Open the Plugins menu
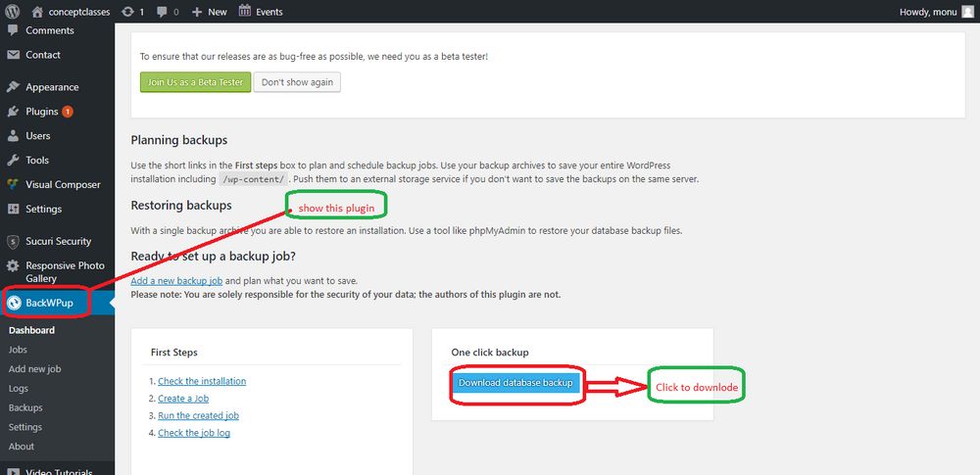 (x=42, y=112)
